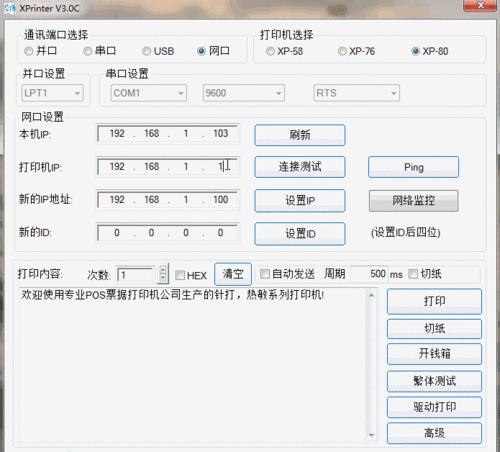Click the text area scrollbar down arrow

pos(372,435)
